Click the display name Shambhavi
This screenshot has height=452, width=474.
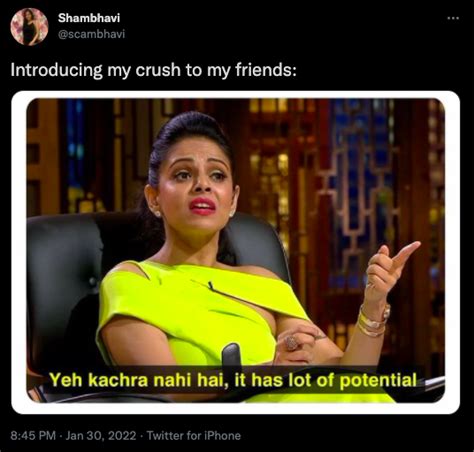coord(89,18)
